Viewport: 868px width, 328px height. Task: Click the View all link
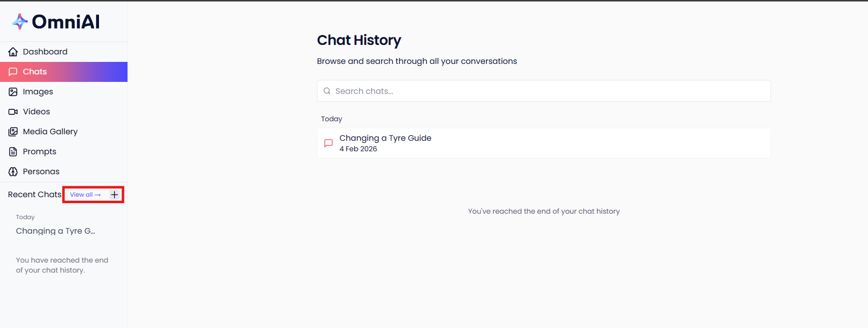(85, 195)
